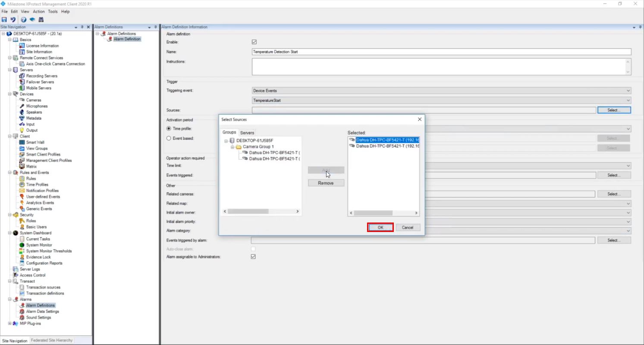This screenshot has height=345, width=644.
Task: Click Remove to deselect the source
Action: pyautogui.click(x=326, y=183)
